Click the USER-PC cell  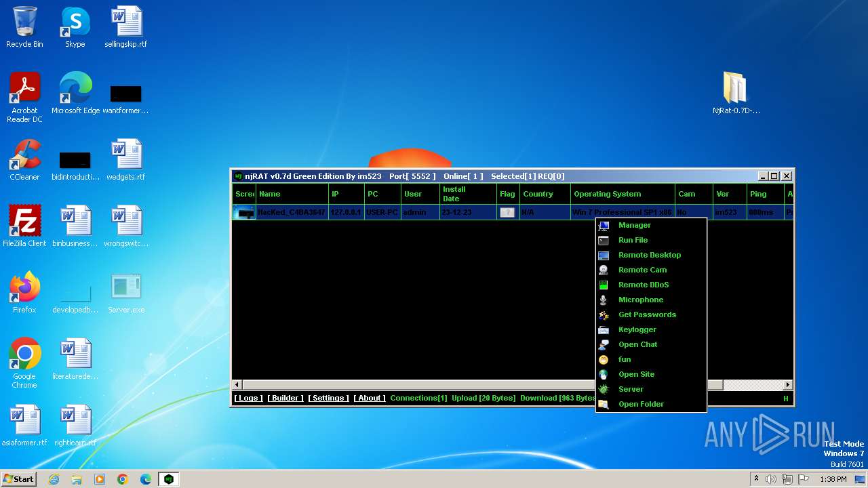382,212
